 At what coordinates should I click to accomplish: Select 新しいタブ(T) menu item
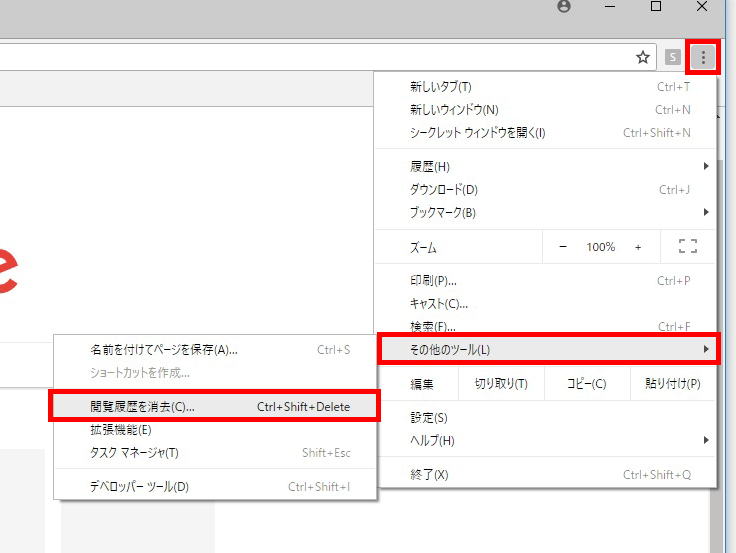(x=545, y=87)
